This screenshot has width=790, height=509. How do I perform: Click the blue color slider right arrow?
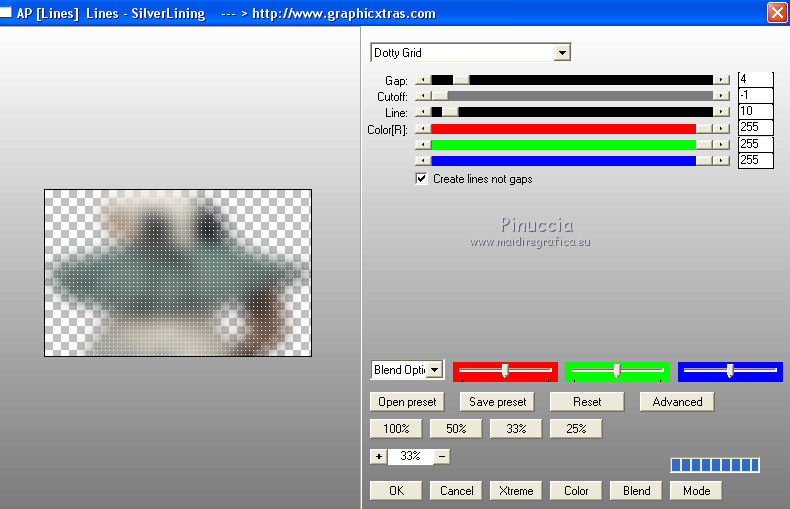721,161
